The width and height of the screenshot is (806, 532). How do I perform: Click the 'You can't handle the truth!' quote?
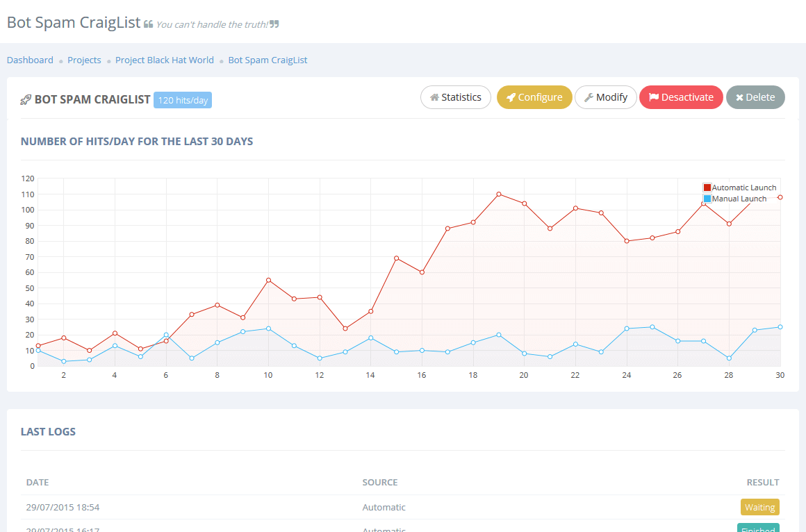click(212, 25)
